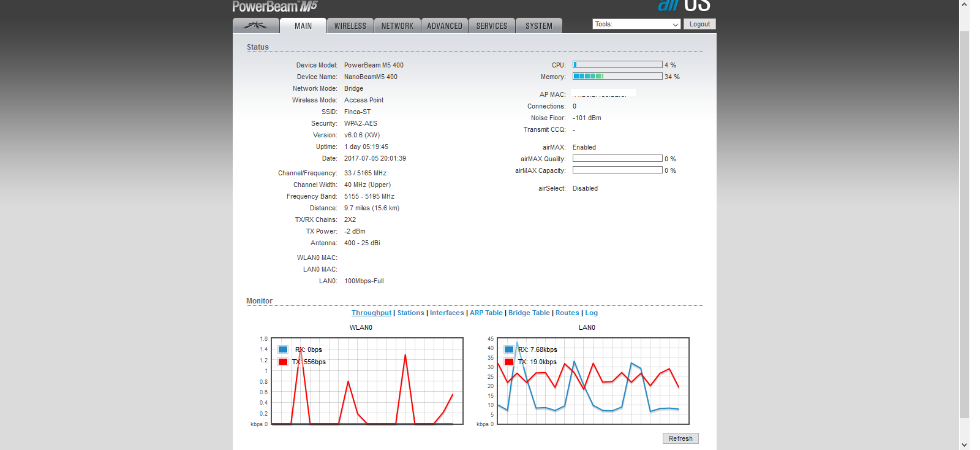Click the page scrollbar up arrow
Screen dimensions: 980x450
pos(964,4)
